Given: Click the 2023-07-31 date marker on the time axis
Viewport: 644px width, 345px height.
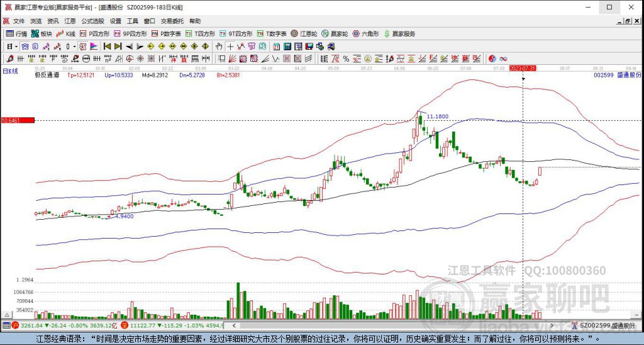Looking at the screenshot, I should (523, 68).
